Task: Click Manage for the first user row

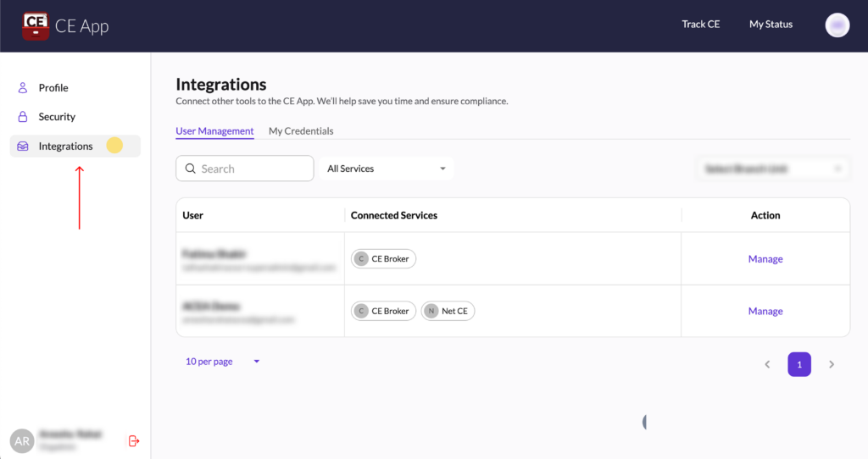Action: click(765, 259)
